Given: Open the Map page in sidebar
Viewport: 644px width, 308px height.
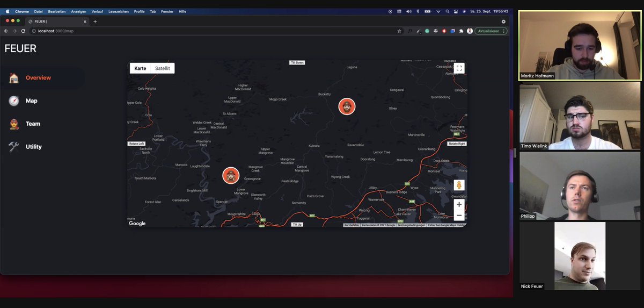Looking at the screenshot, I should (x=32, y=101).
